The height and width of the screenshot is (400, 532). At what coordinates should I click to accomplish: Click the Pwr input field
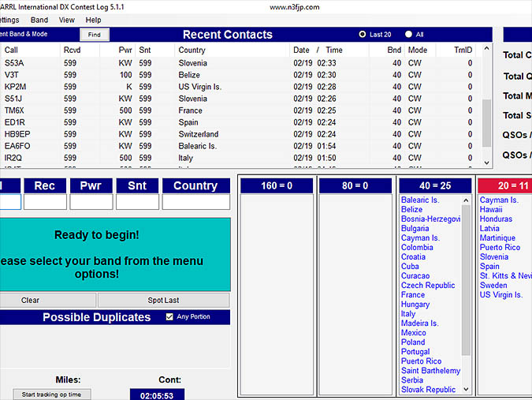(91, 202)
